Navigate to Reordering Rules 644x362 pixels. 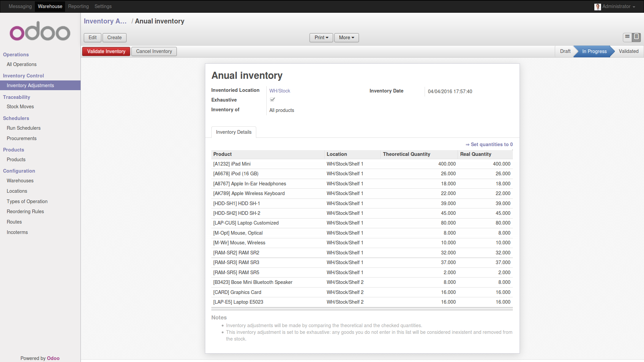point(25,212)
